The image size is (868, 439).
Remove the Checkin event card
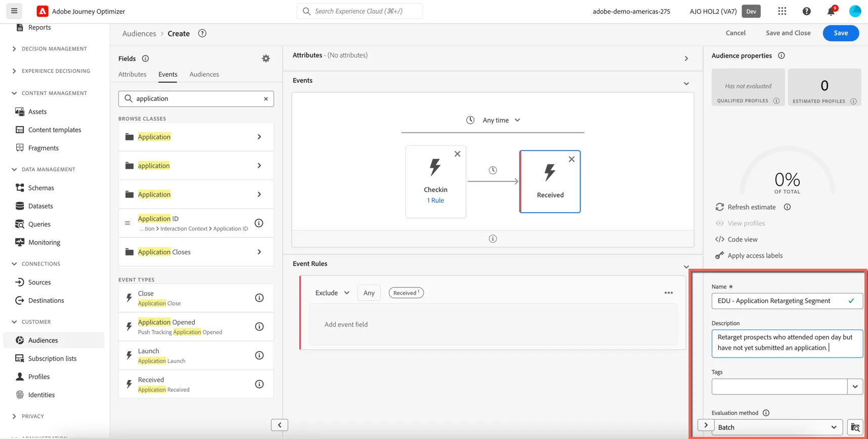tap(458, 154)
